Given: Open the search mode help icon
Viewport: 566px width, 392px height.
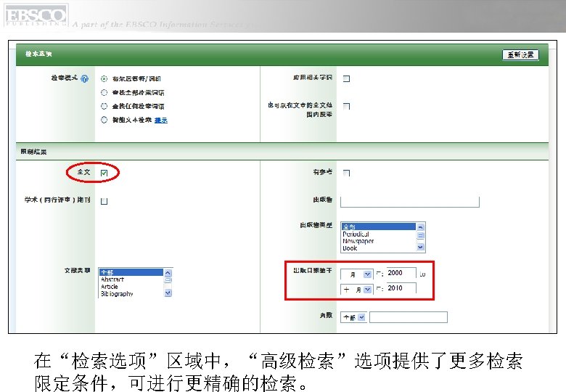Looking at the screenshot, I should (x=84, y=78).
